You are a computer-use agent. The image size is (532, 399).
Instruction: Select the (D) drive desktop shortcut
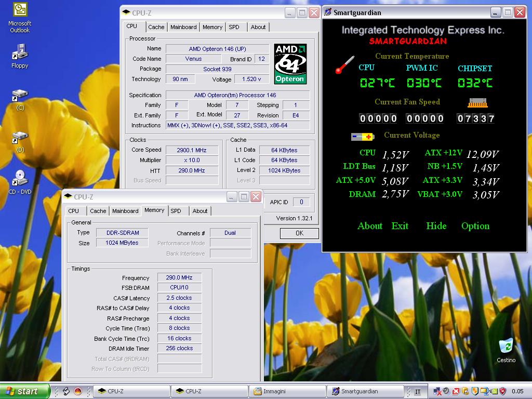[x=20, y=142]
